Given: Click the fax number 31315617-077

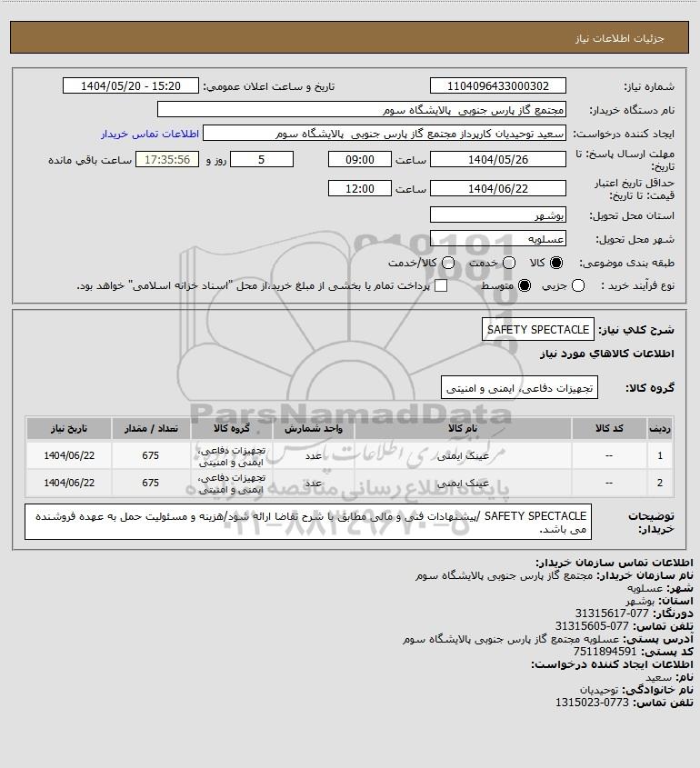Looking at the screenshot, I should click(611, 613).
